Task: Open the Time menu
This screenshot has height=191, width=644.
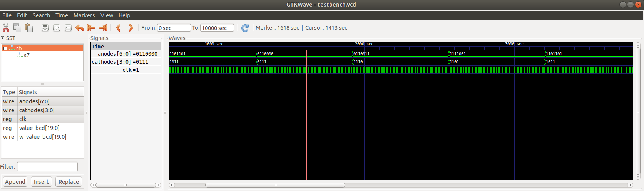Action: [62, 15]
